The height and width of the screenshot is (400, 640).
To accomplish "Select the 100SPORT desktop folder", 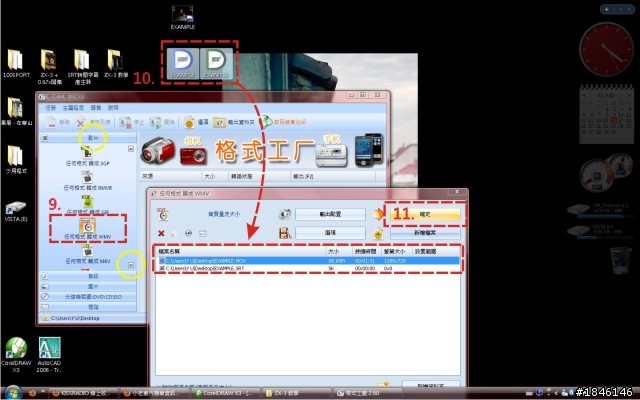I will tap(16, 64).
